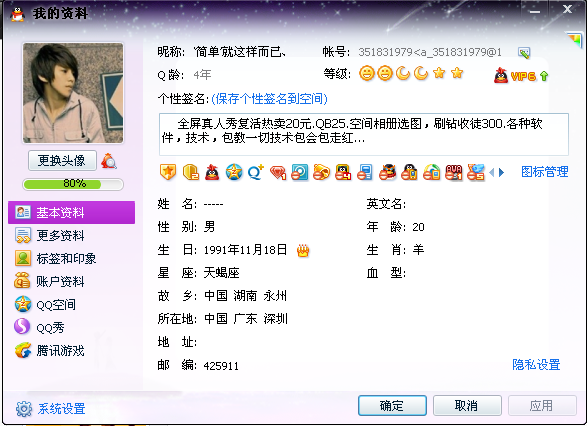Select 基本资料 tab in sidebar
Image resolution: width=587 pixels, height=426 pixels.
coord(72,212)
